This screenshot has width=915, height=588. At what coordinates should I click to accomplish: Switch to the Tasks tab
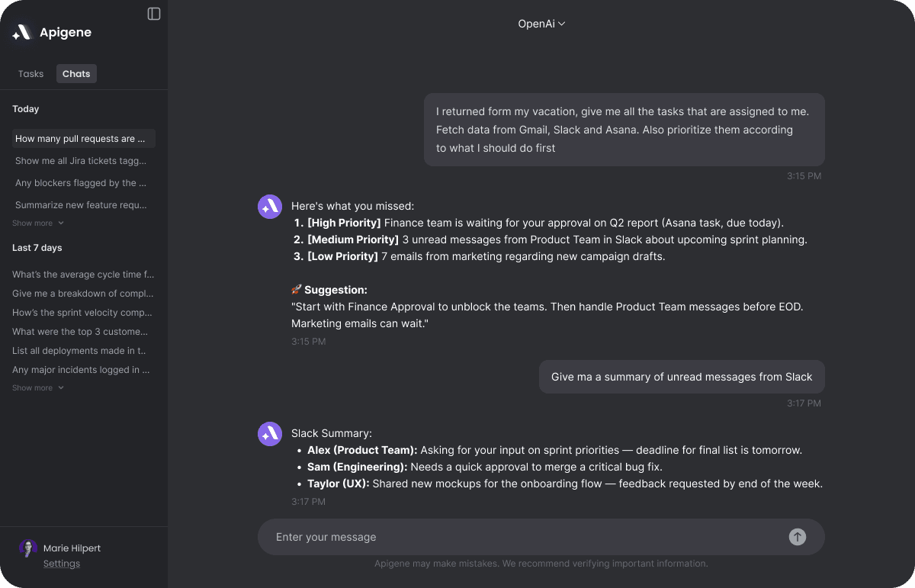pyautogui.click(x=31, y=74)
